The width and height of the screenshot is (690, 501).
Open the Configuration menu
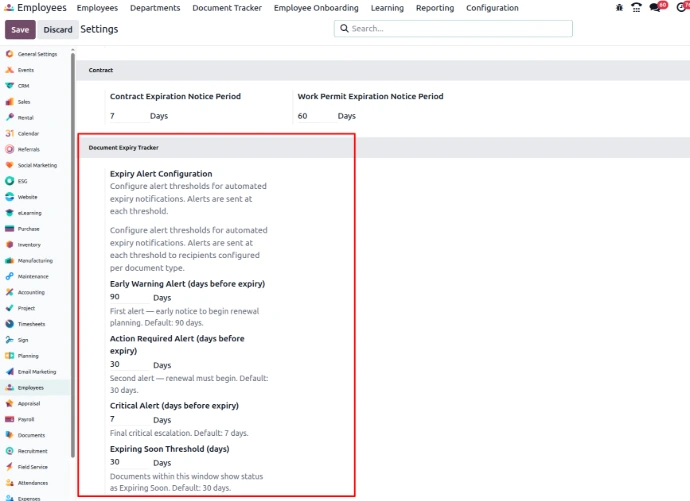(x=492, y=8)
